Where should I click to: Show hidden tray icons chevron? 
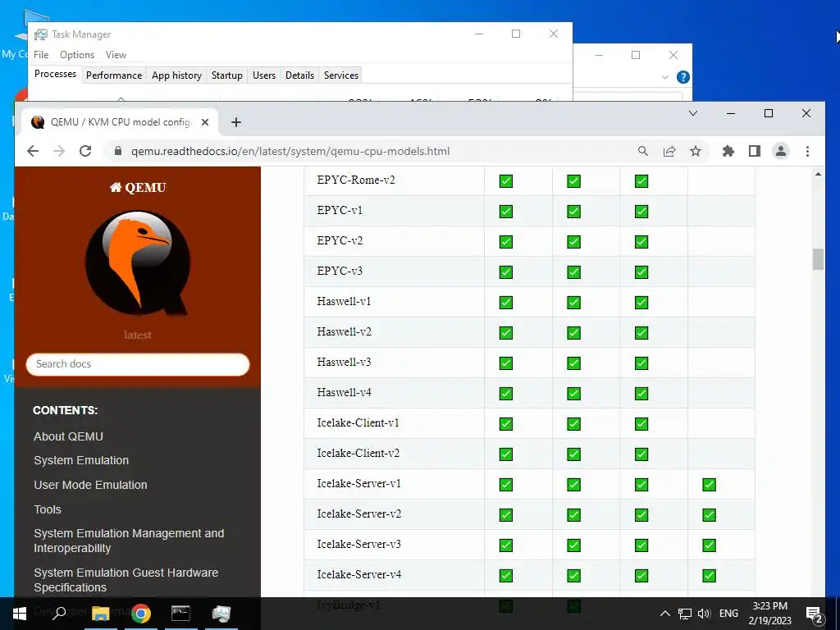pyautogui.click(x=664, y=614)
